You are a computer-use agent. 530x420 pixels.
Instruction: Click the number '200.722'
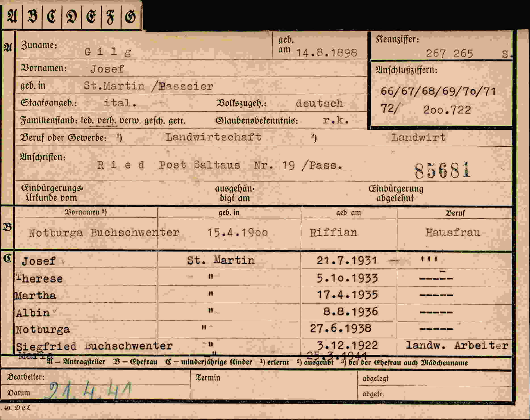tap(447, 110)
